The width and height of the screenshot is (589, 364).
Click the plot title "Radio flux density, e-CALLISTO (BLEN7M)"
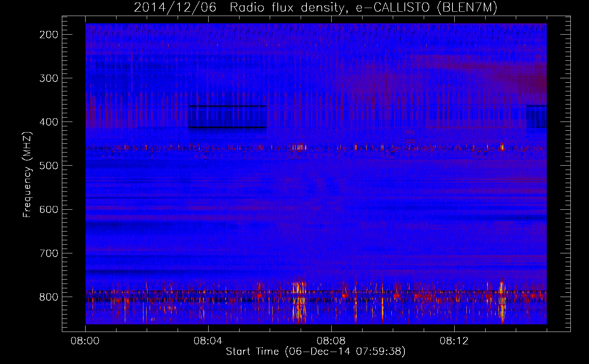[x=363, y=8]
